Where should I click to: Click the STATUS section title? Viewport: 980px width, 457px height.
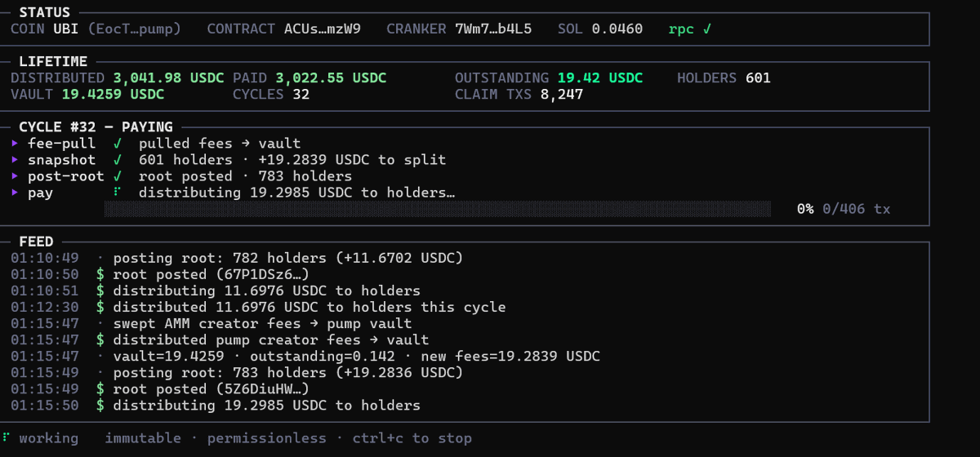coord(45,12)
